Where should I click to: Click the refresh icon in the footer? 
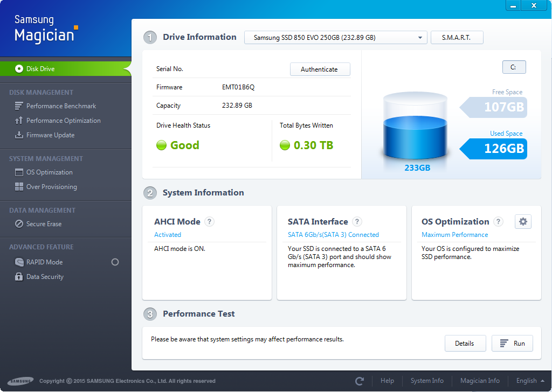pyautogui.click(x=360, y=381)
